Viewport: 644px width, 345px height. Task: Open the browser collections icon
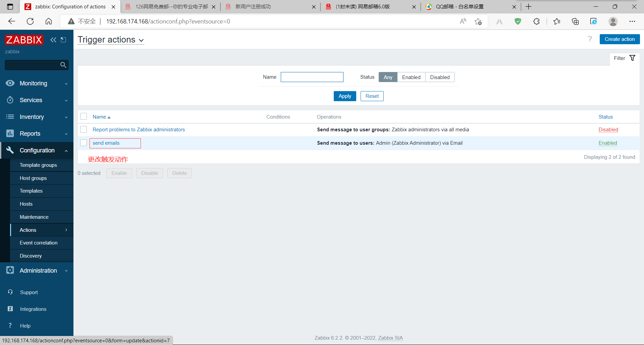(575, 21)
